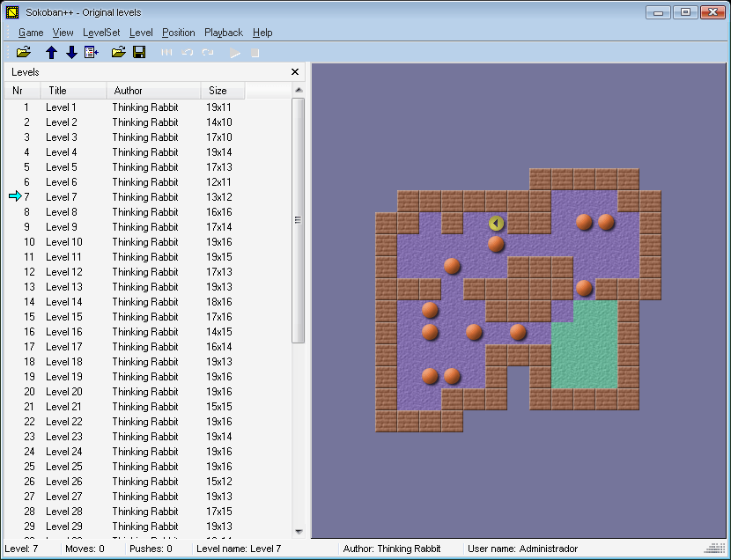The image size is (731, 560).
Task: Open the Help menu
Action: click(x=262, y=33)
